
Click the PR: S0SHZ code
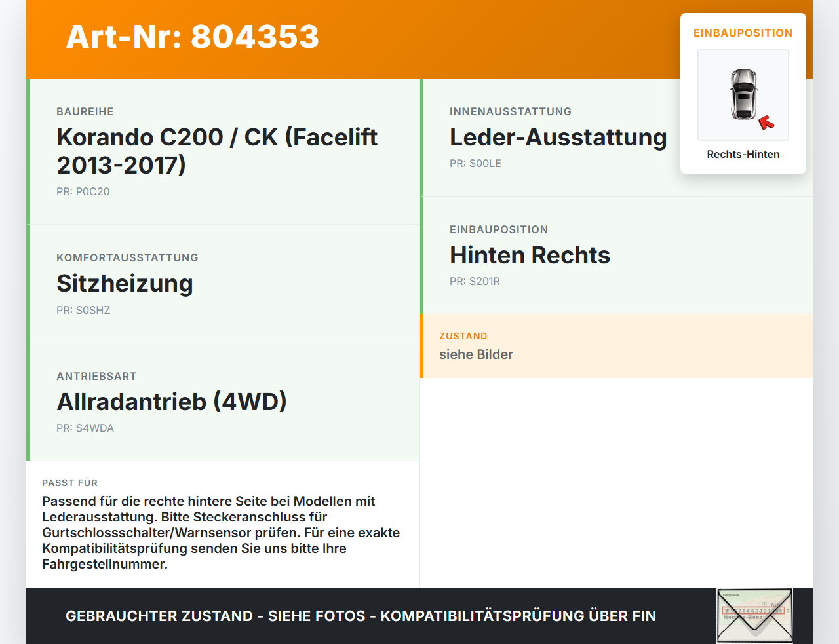pos(83,310)
